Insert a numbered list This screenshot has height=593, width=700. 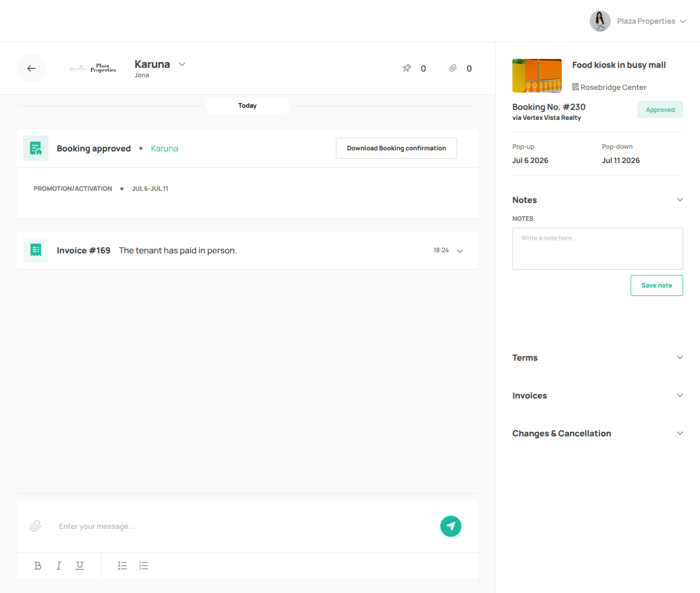(143, 566)
